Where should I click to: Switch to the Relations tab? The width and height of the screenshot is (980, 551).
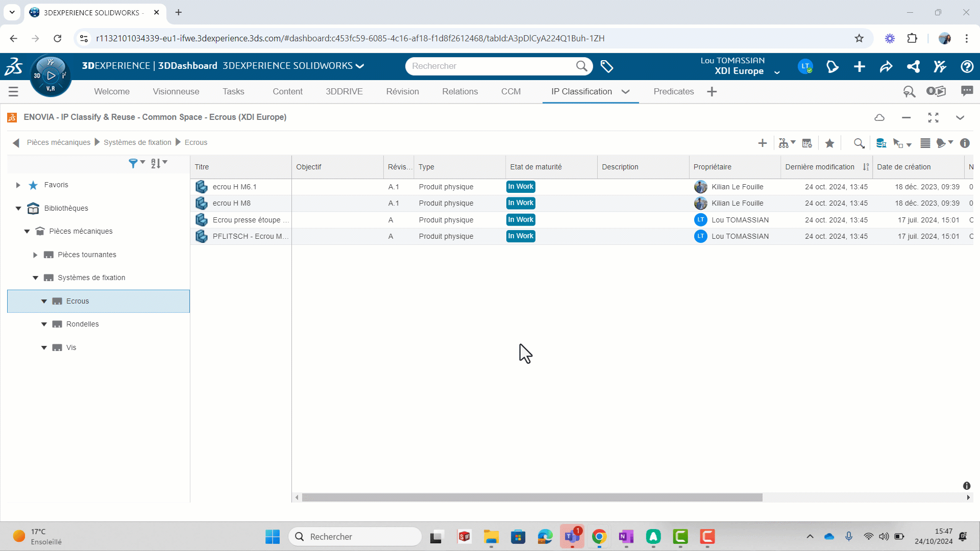coord(460,92)
